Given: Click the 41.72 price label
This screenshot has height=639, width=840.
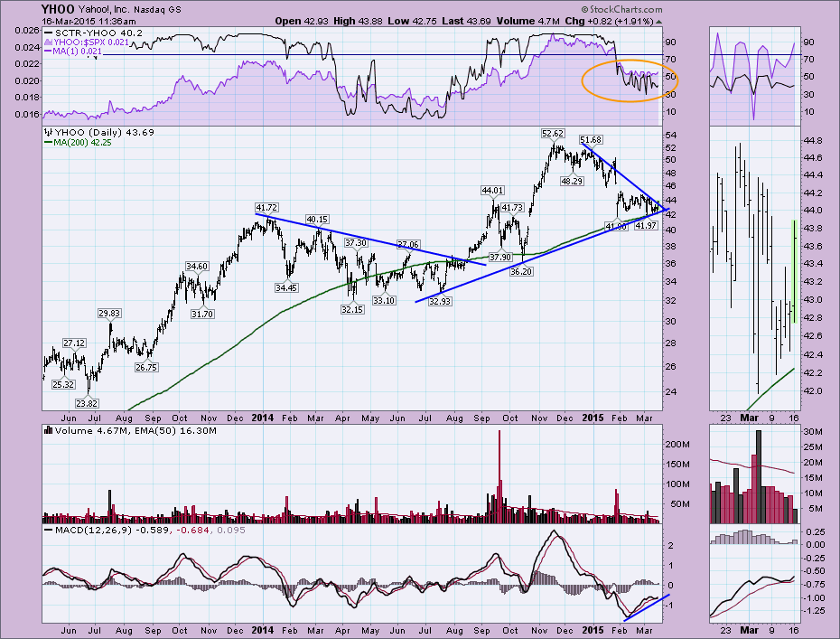Looking at the screenshot, I should click(x=266, y=208).
